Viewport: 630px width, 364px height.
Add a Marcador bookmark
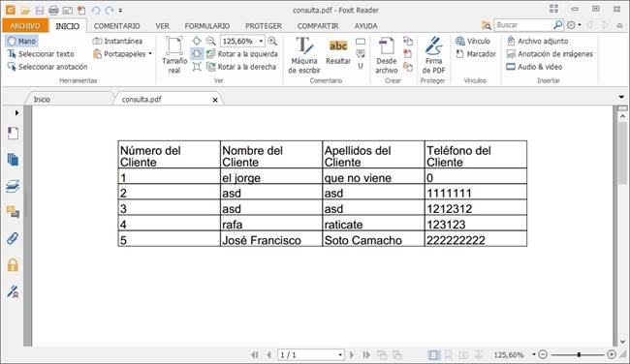pyautogui.click(x=476, y=54)
